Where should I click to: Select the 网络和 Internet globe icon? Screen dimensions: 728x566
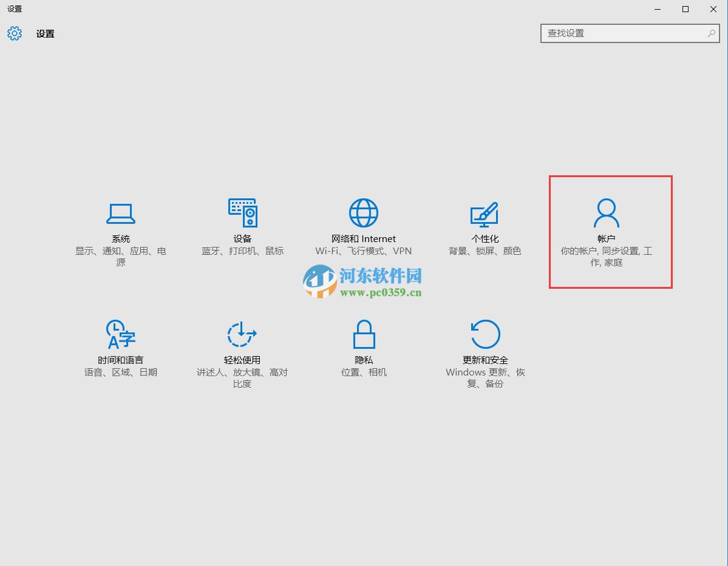coord(363,213)
